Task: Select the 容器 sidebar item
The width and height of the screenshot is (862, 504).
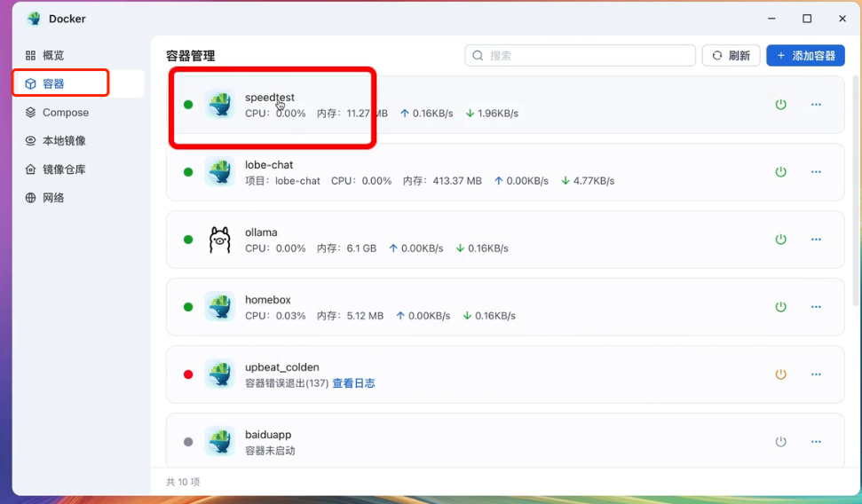Action: [79, 83]
